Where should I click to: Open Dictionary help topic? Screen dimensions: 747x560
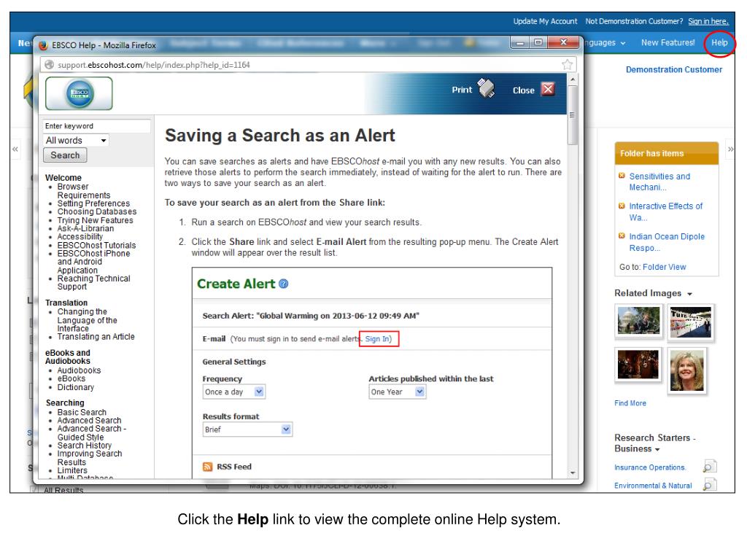pos(76,387)
